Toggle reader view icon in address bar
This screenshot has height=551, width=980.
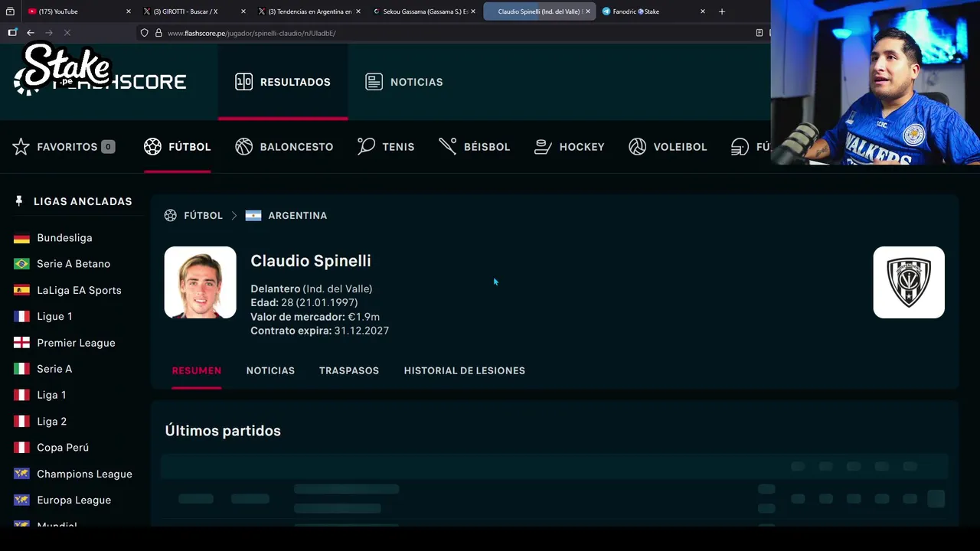click(x=759, y=33)
